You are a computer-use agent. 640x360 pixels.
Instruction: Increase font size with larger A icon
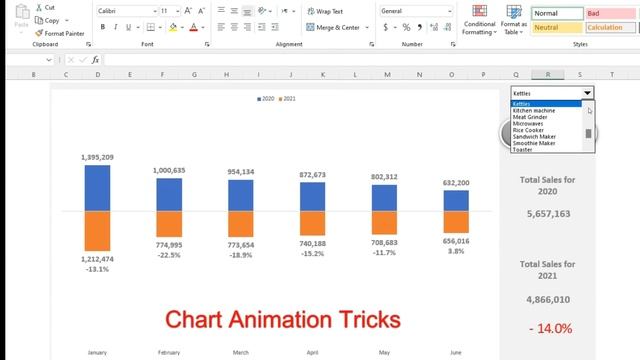188,11
